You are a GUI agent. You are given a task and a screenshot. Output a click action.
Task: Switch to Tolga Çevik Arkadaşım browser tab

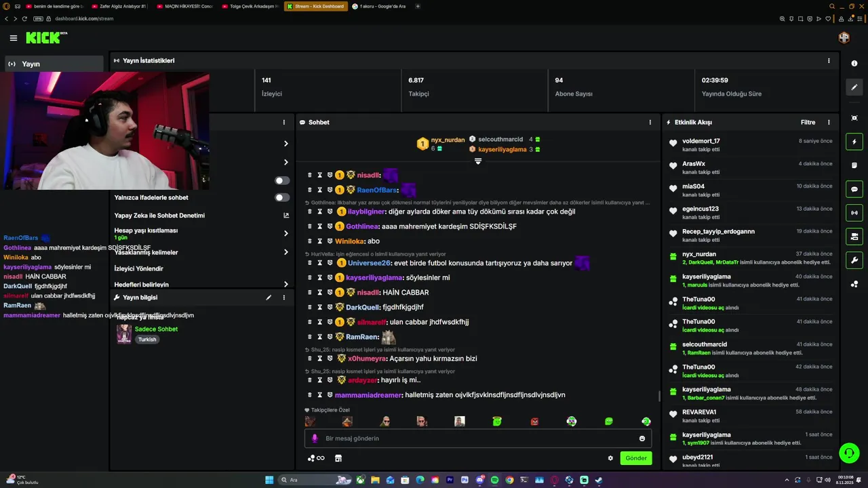coord(250,6)
